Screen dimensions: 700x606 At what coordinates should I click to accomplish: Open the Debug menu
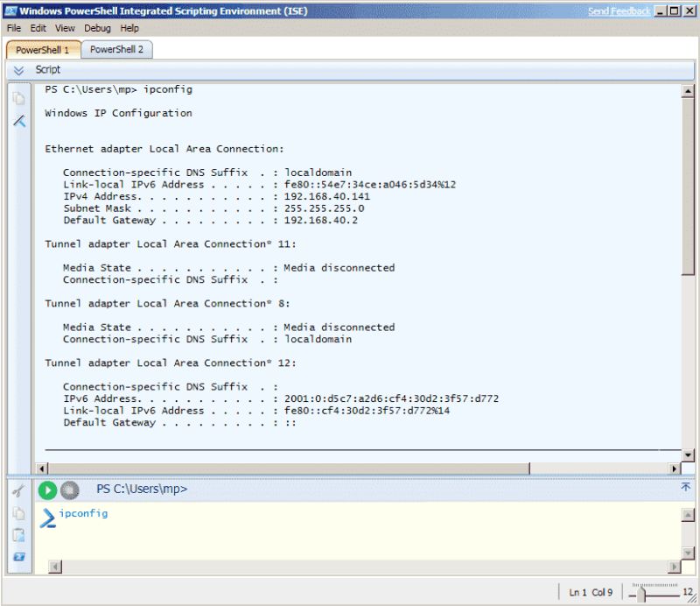point(97,28)
